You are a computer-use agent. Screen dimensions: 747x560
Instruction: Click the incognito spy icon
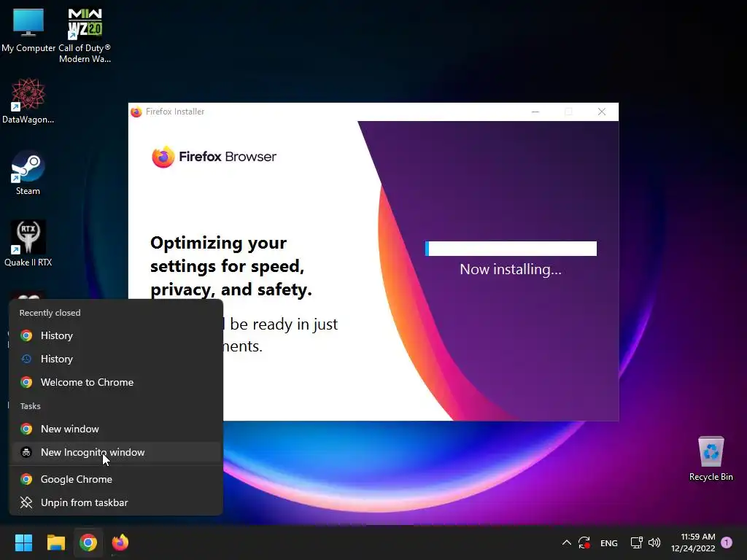point(26,452)
